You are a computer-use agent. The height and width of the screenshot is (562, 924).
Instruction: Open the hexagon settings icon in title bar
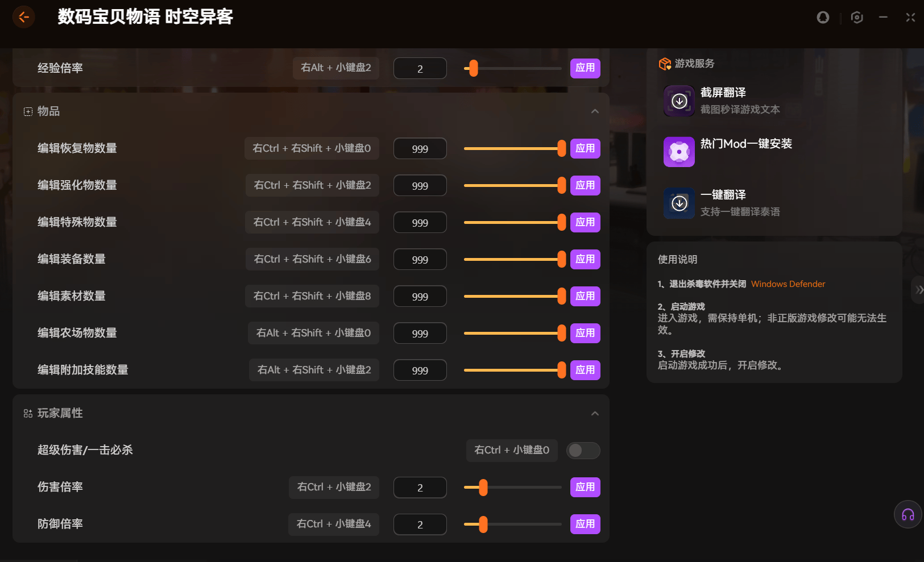pyautogui.click(x=857, y=18)
